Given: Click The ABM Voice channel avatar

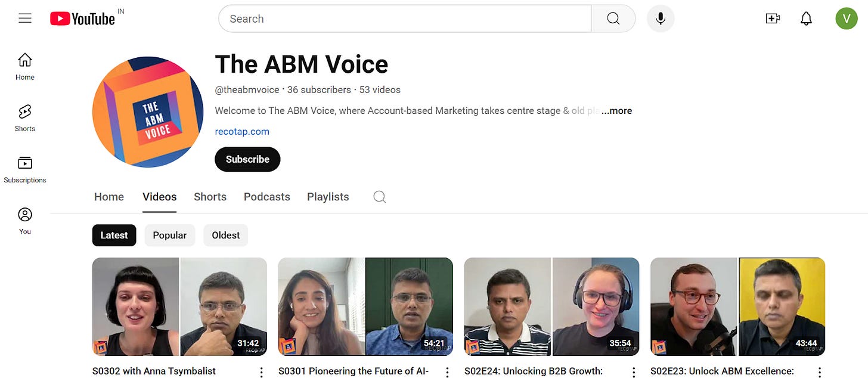Looking at the screenshot, I should pyautogui.click(x=148, y=112).
